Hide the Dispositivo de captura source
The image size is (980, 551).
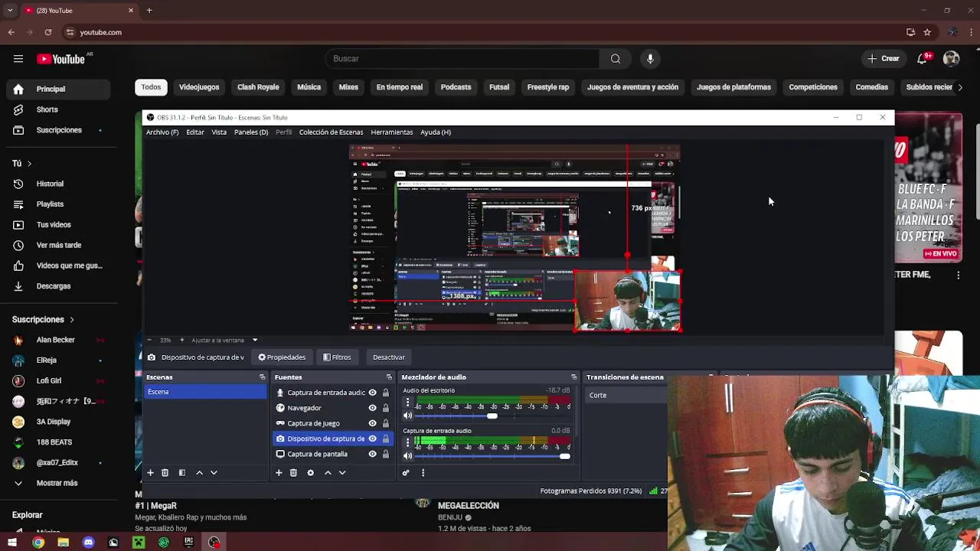click(372, 439)
